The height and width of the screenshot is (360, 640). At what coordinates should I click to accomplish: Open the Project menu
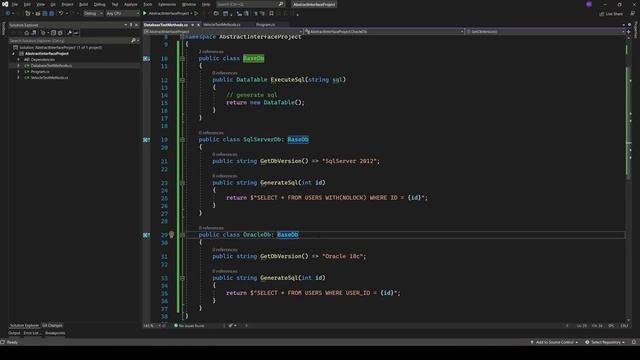[67, 4]
